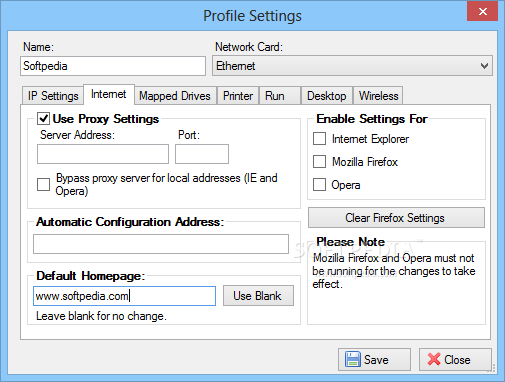Click the Use Blank button

pos(258,296)
